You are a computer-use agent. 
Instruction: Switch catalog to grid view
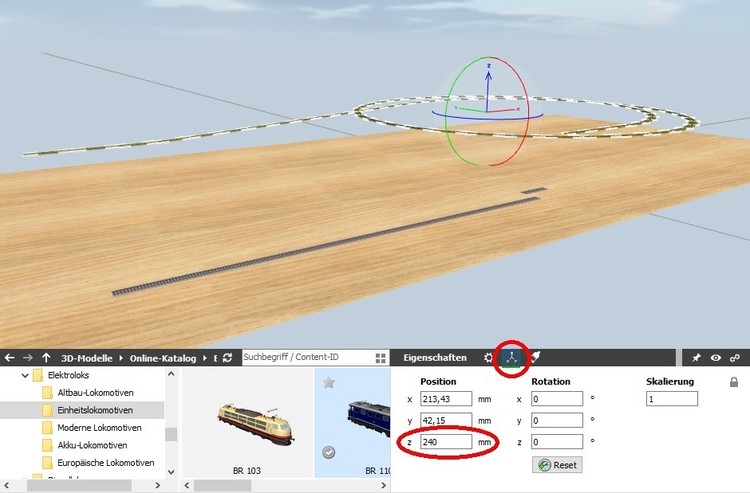click(x=381, y=358)
